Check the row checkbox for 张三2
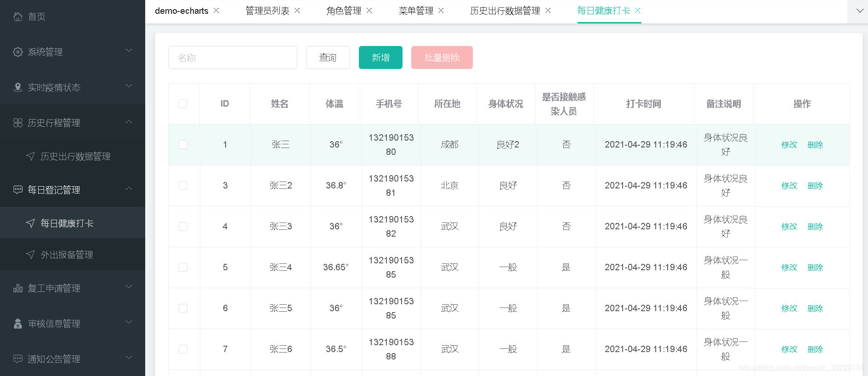 [x=183, y=186]
